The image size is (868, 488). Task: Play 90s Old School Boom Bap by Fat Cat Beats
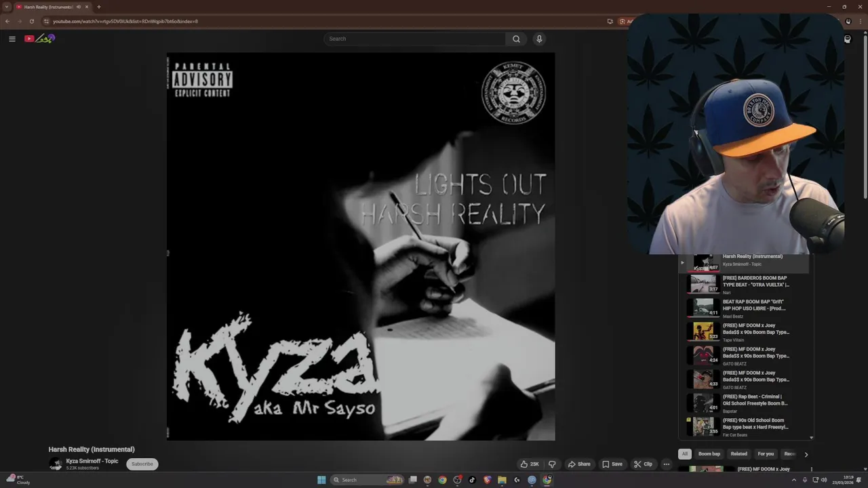[x=745, y=426]
